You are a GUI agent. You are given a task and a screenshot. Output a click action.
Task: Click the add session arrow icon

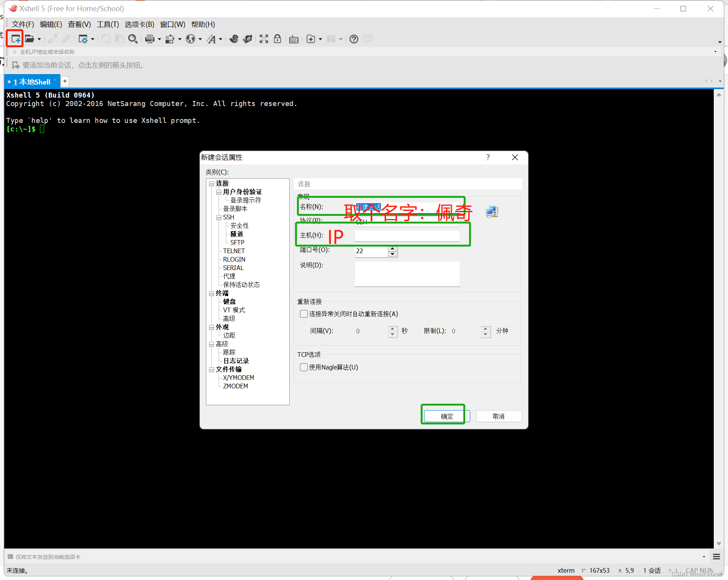click(16, 65)
